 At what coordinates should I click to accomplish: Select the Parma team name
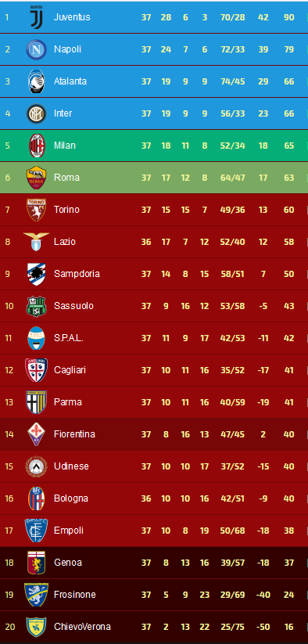pyautogui.click(x=68, y=402)
